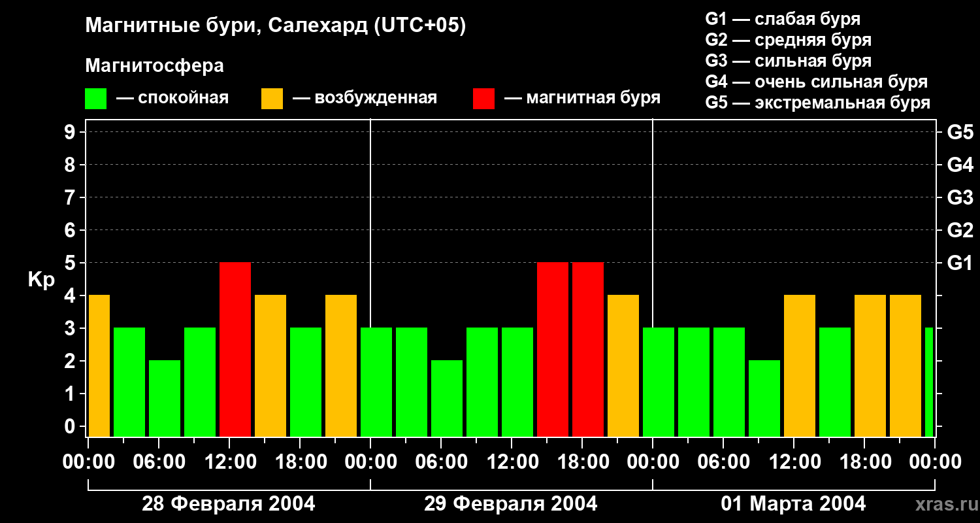Click the 'G5' label on the right axis
Screen dimensions: 980x523
click(960, 132)
